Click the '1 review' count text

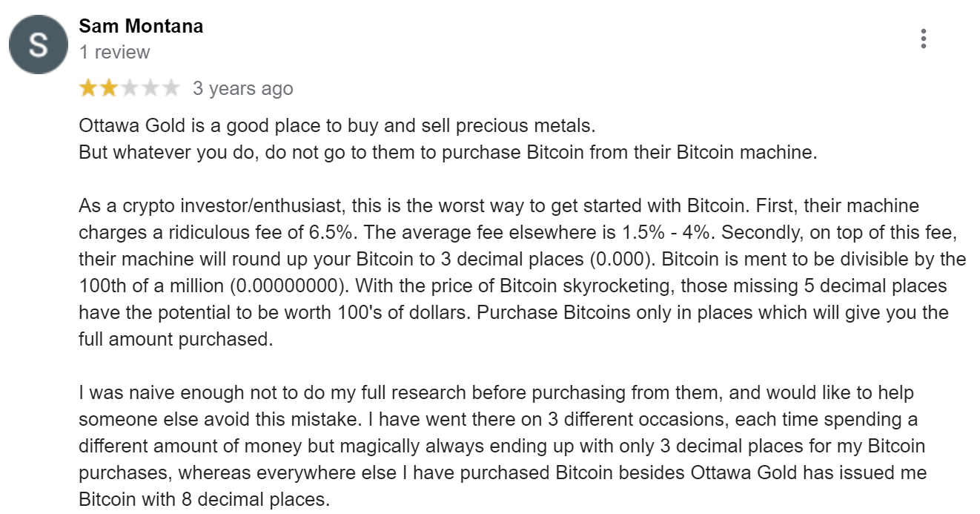(114, 53)
